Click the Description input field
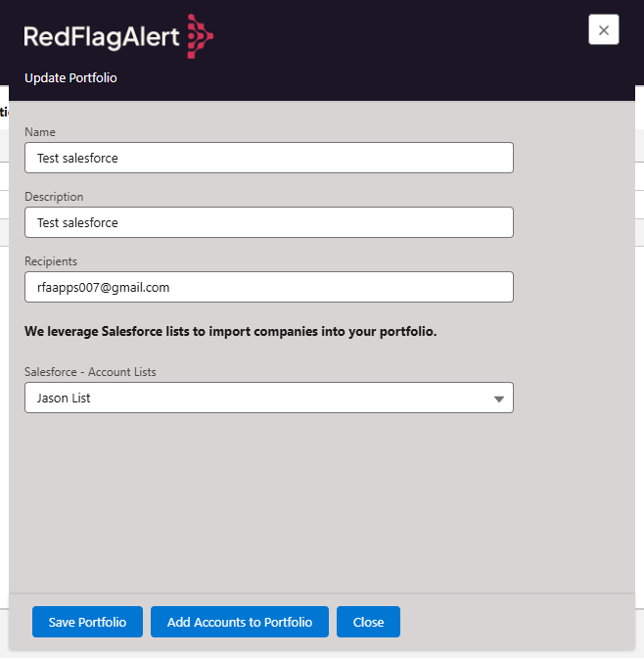 click(269, 222)
